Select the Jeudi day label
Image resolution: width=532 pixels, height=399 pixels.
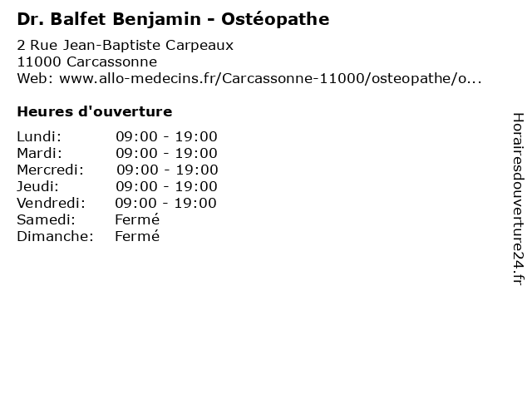click(37, 186)
